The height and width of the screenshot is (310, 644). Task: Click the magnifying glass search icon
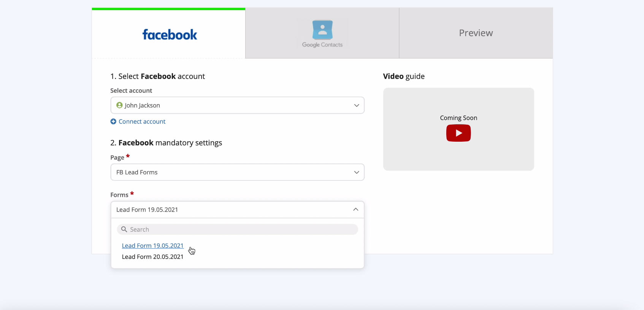pos(124,229)
